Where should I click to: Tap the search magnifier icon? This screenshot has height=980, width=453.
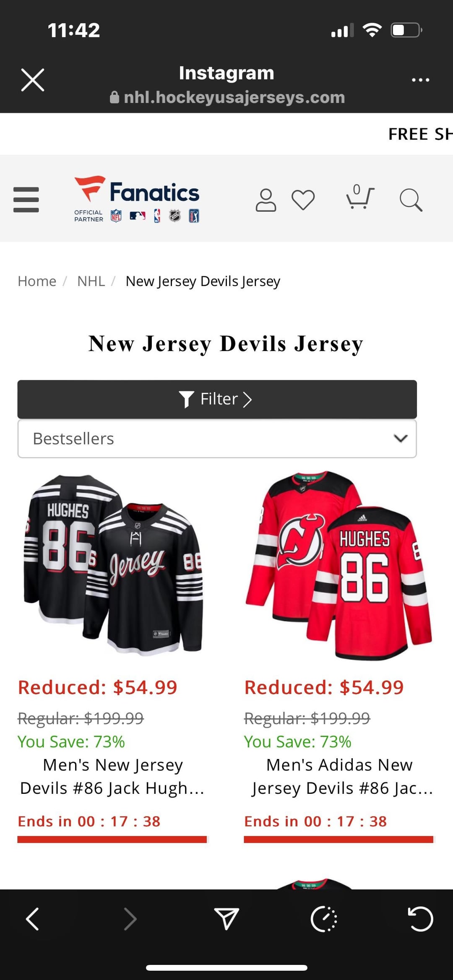click(x=410, y=200)
